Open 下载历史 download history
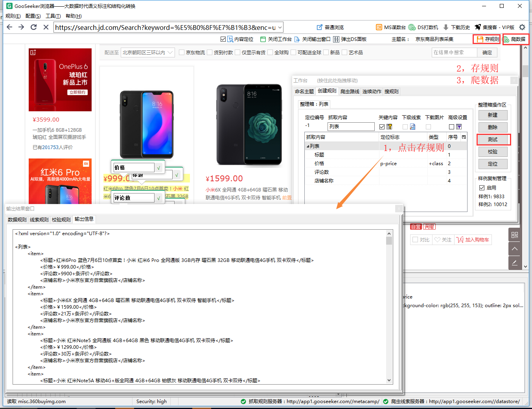 (x=457, y=27)
